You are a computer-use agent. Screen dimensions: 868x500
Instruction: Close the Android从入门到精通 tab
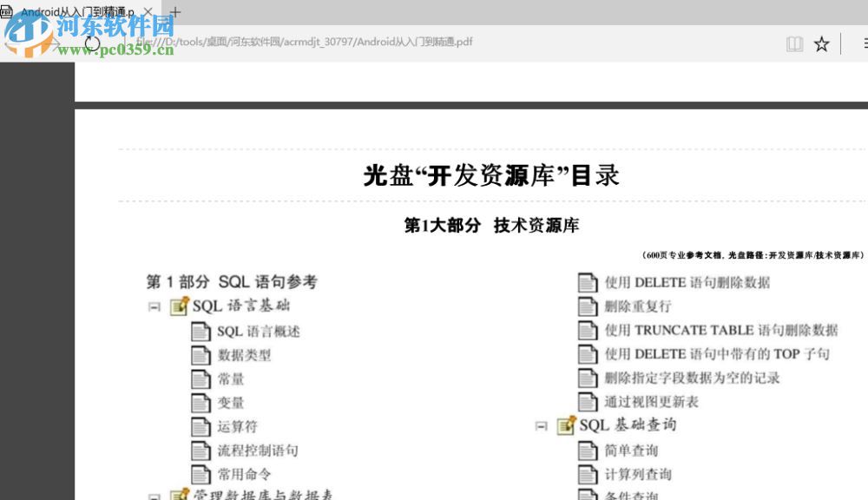(148, 11)
